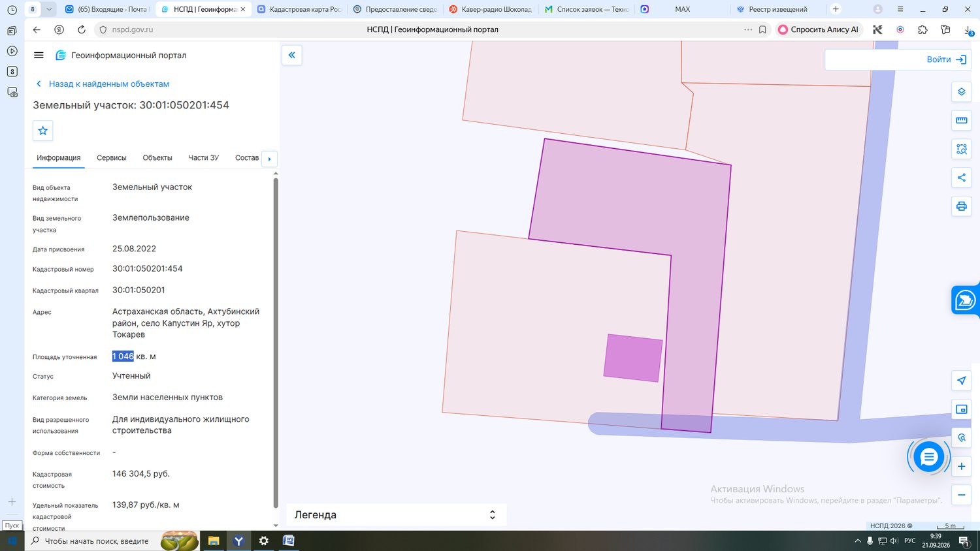Add parcel to favorites with star
The image size is (980, 551).
click(43, 131)
